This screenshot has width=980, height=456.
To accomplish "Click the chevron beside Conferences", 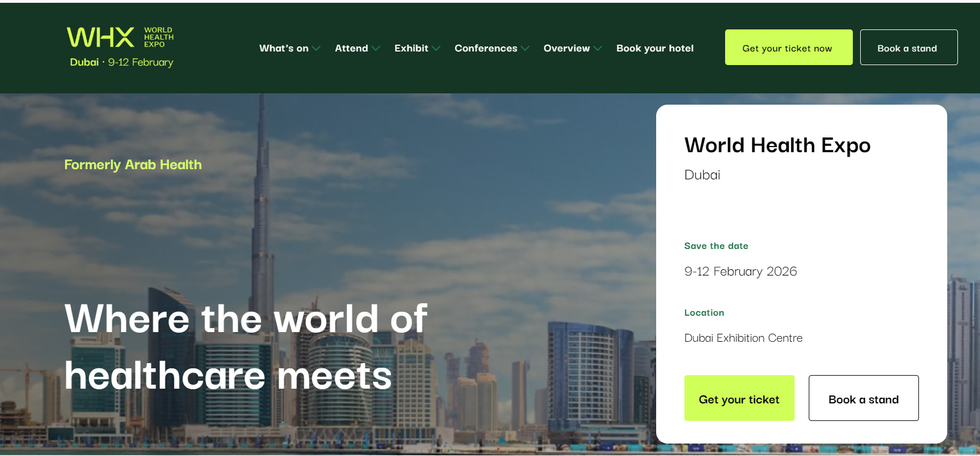I will pyautogui.click(x=525, y=49).
